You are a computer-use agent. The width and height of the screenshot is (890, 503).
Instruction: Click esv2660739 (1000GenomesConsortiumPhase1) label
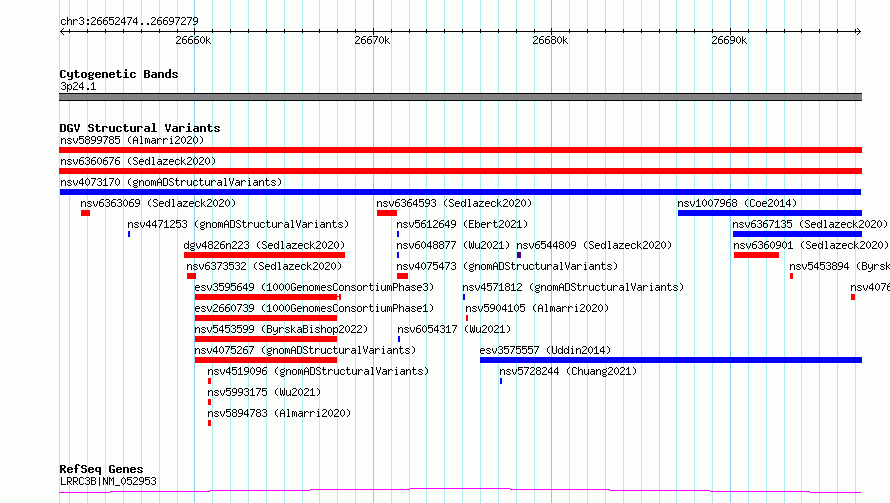click(x=314, y=308)
